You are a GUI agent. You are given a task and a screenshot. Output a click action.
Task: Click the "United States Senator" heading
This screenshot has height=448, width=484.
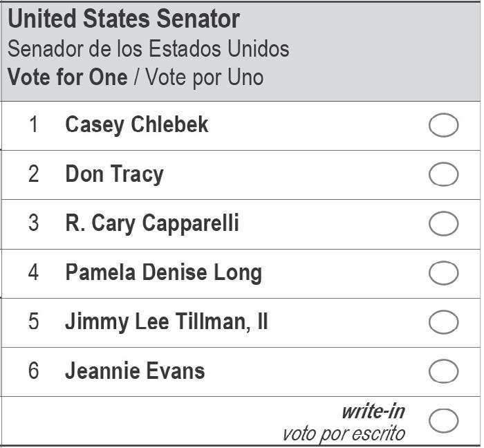click(x=124, y=19)
